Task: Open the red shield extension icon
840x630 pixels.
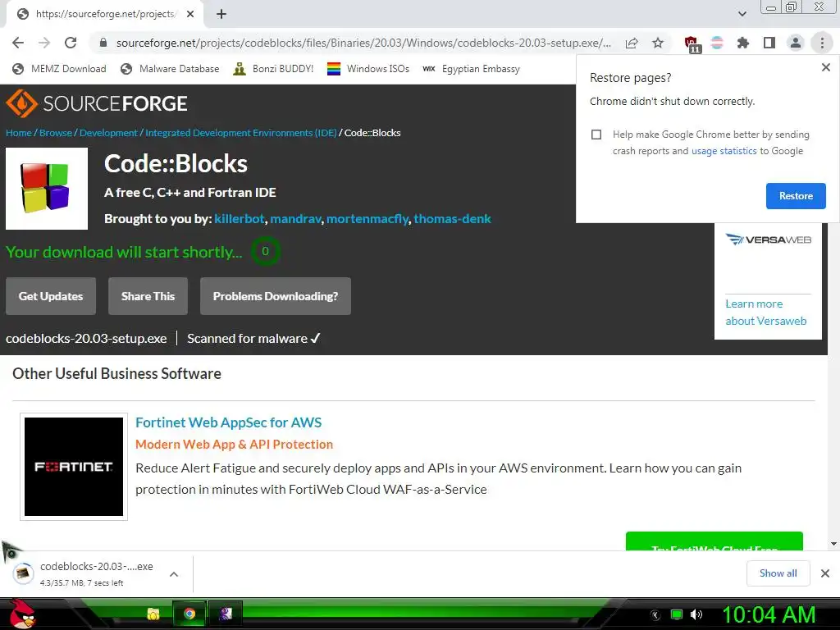Action: click(x=692, y=44)
